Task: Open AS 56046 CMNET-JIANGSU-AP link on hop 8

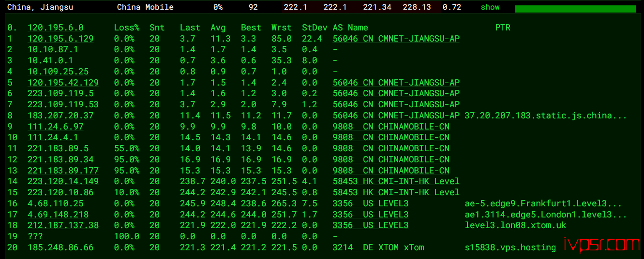Action: pyautogui.click(x=396, y=115)
